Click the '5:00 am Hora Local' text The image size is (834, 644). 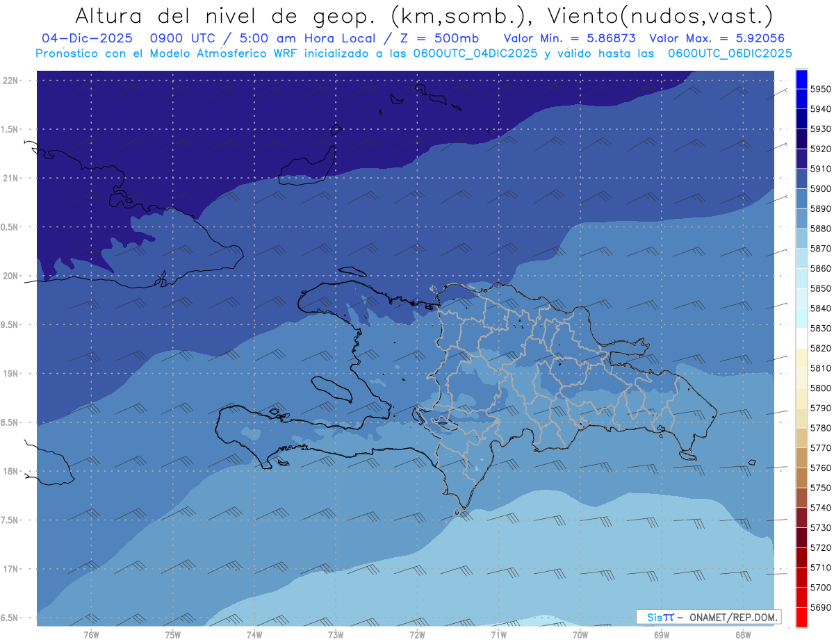(306, 38)
